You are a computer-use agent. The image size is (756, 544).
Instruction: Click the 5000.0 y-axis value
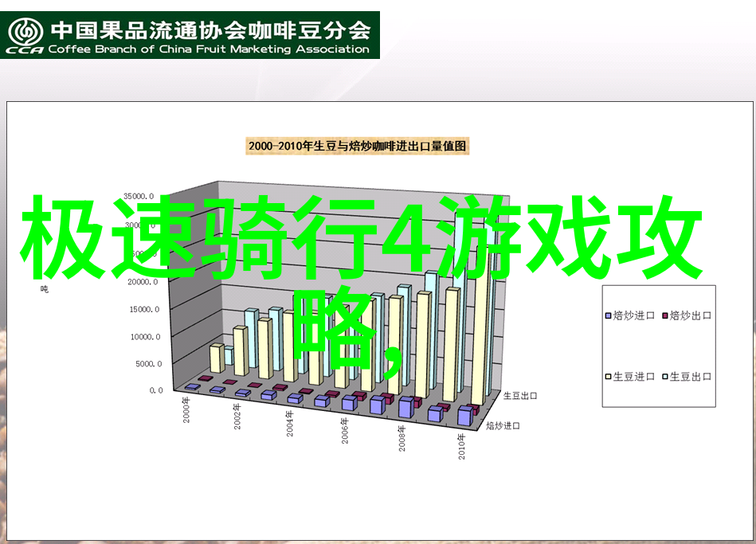(x=147, y=364)
